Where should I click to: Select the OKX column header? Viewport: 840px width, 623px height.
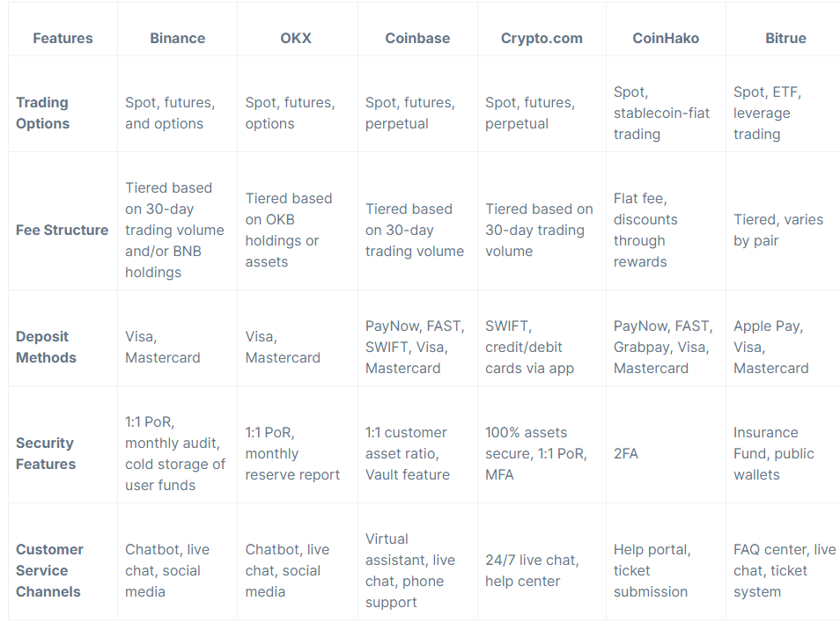point(296,39)
